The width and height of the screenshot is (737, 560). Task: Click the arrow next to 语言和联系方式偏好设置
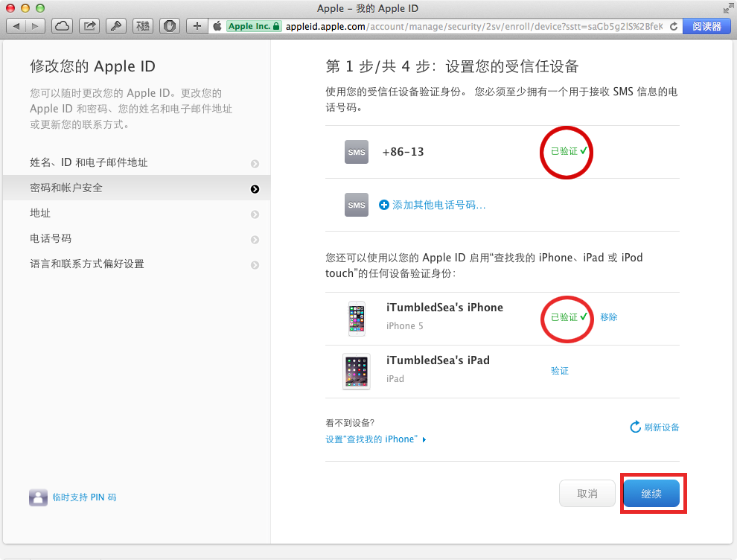pos(255,265)
